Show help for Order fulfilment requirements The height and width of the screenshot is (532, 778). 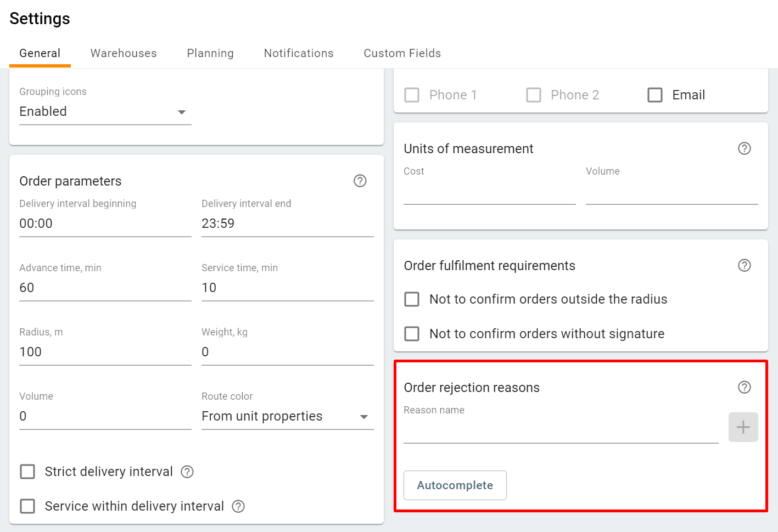point(744,265)
